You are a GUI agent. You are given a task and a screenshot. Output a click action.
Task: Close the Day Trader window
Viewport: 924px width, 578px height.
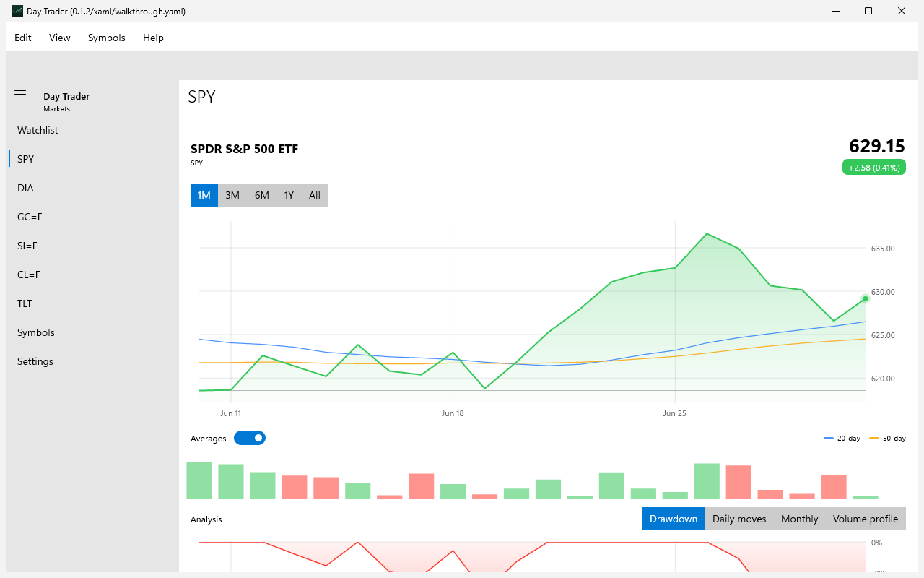902,11
